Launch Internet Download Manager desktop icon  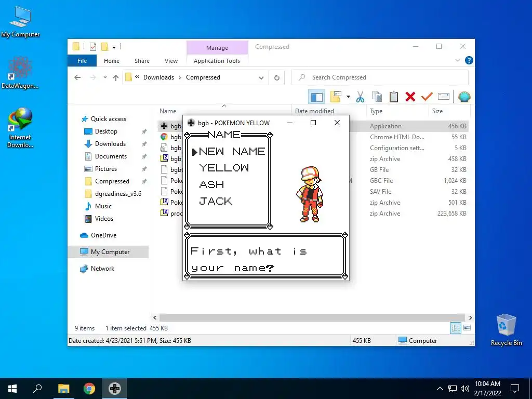pyautogui.click(x=20, y=128)
